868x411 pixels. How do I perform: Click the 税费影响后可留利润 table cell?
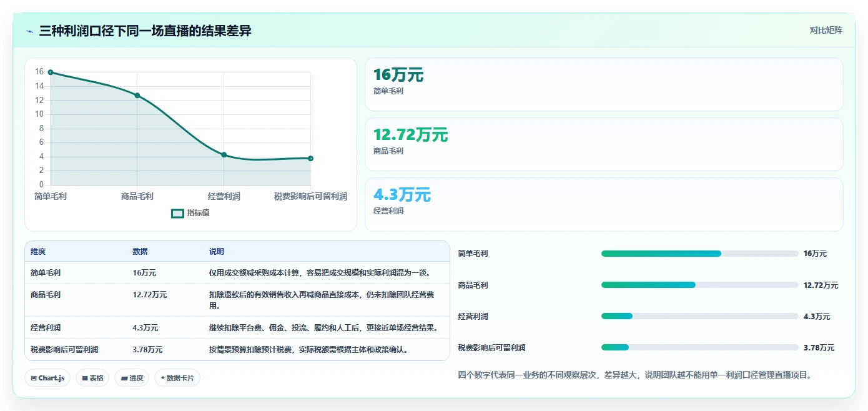pos(64,350)
